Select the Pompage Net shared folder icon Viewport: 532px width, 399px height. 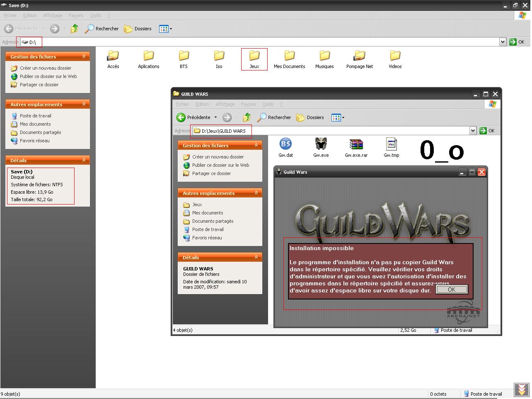[x=360, y=59]
